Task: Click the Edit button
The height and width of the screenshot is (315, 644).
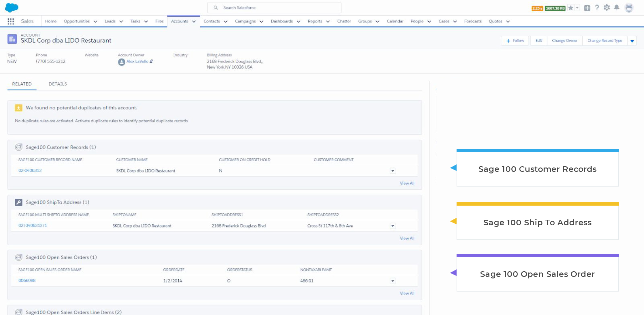Action: [539, 41]
